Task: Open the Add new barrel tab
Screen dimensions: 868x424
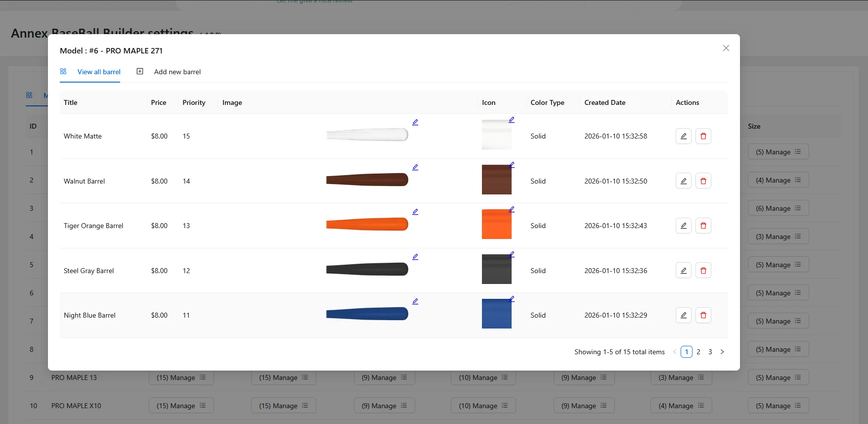Action: (x=169, y=72)
